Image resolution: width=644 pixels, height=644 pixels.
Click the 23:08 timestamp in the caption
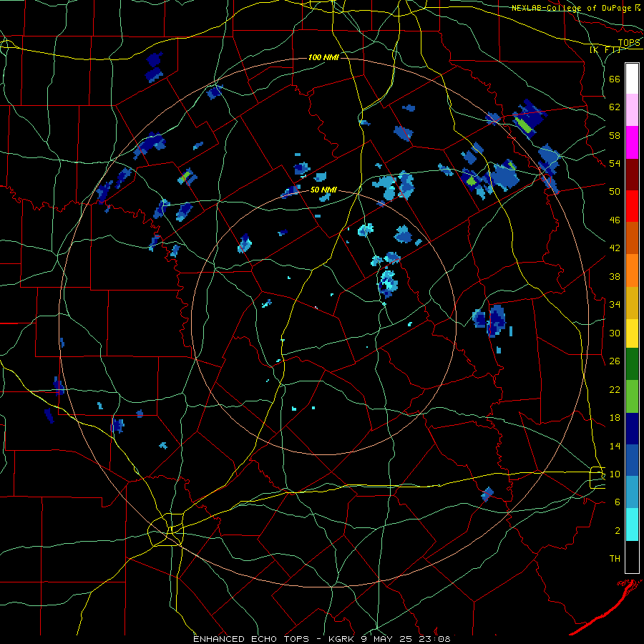click(x=434, y=639)
